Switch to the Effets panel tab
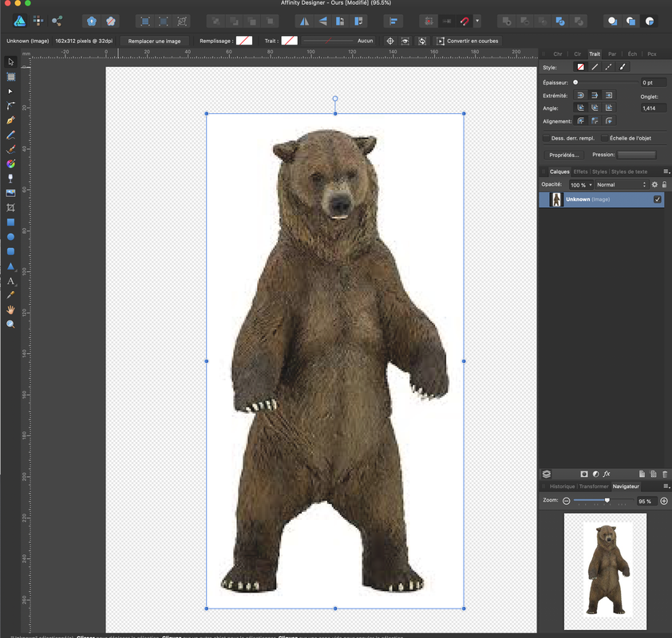 pos(580,171)
